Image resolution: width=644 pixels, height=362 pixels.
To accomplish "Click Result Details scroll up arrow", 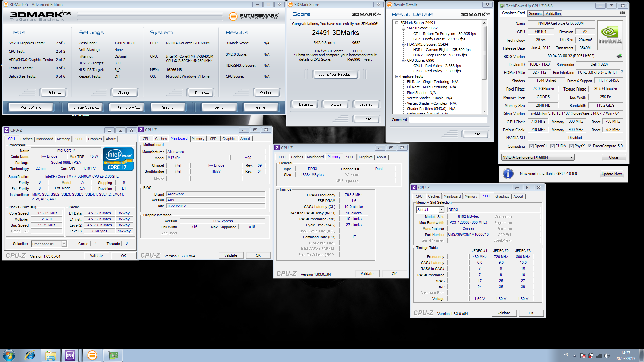I will (x=484, y=23).
